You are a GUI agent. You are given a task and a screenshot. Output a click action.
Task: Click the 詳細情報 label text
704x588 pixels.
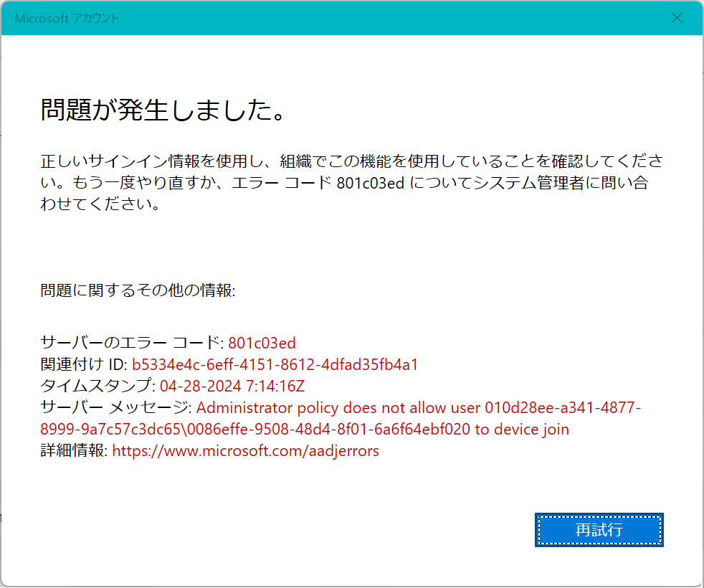click(x=68, y=450)
